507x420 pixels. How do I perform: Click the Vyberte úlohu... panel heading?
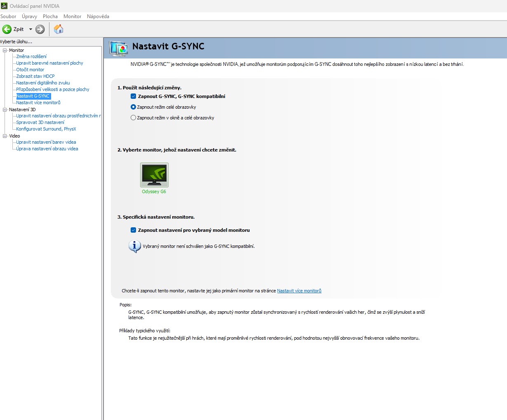pos(16,42)
